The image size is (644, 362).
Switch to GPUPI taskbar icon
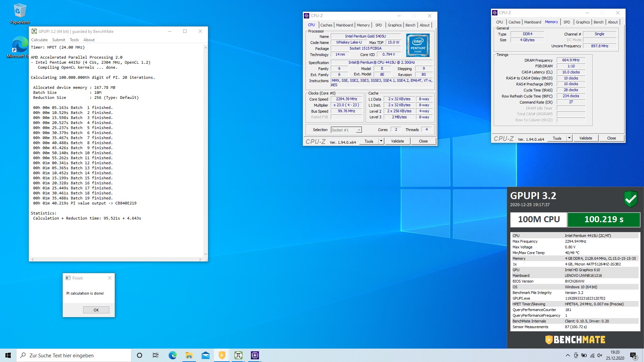click(238, 355)
